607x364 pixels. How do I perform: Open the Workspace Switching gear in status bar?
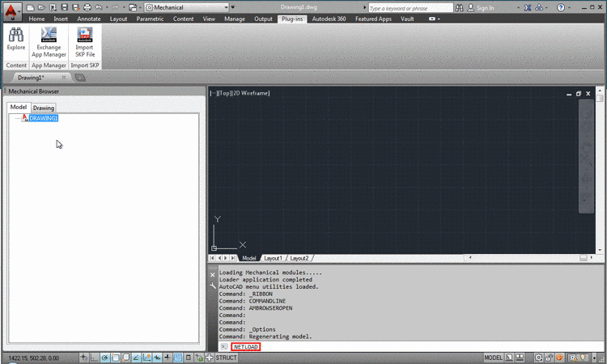click(x=538, y=358)
